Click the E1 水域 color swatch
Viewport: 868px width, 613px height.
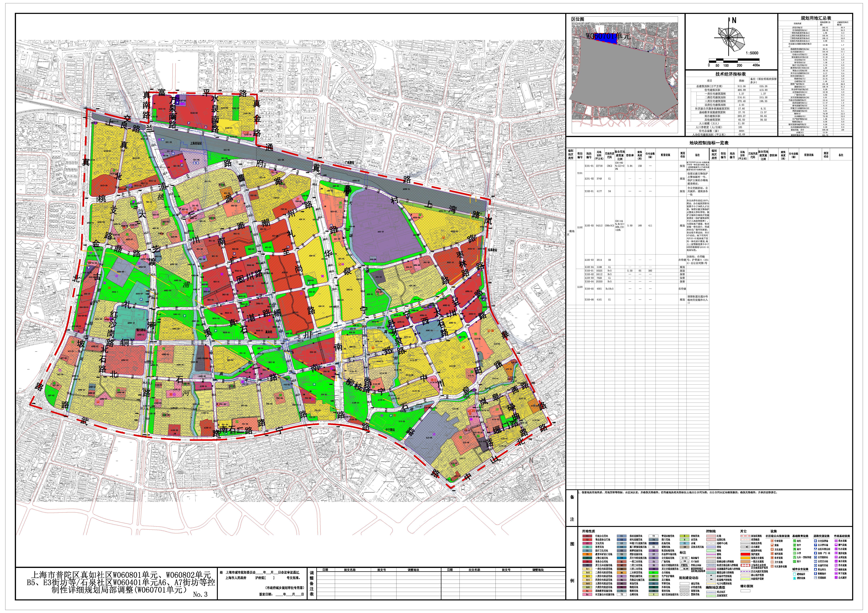685,543
